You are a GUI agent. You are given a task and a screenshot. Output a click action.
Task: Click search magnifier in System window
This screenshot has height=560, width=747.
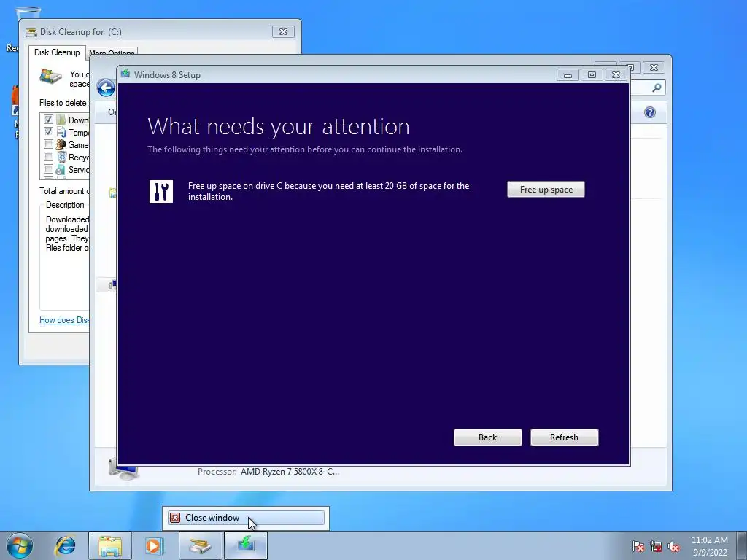(657, 87)
